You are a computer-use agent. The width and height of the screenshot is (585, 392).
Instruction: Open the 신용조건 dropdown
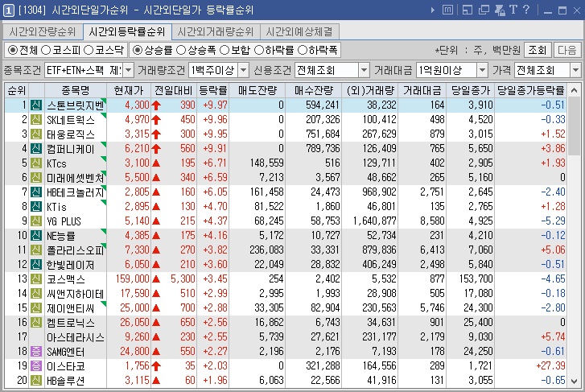coord(364,70)
